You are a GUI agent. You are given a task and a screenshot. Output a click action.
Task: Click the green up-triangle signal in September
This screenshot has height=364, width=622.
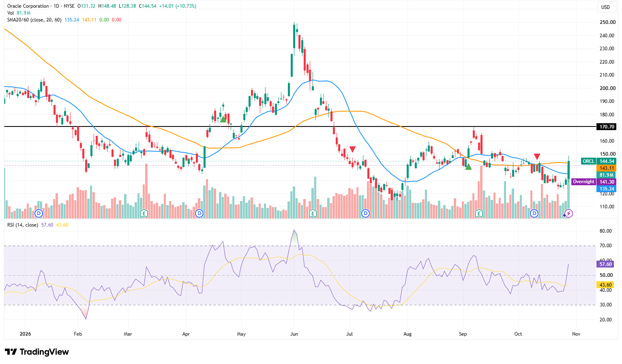[468, 166]
